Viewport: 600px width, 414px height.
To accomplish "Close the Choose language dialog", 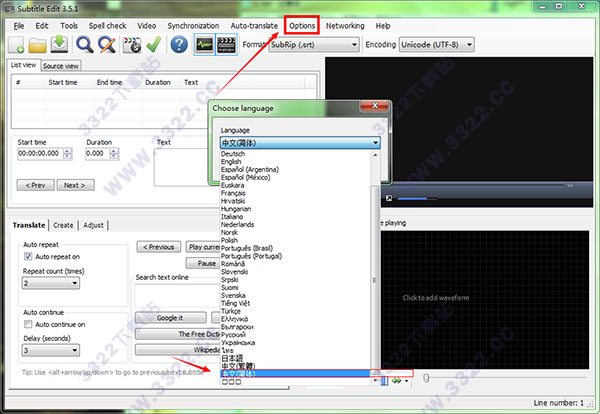I will coord(374,106).
